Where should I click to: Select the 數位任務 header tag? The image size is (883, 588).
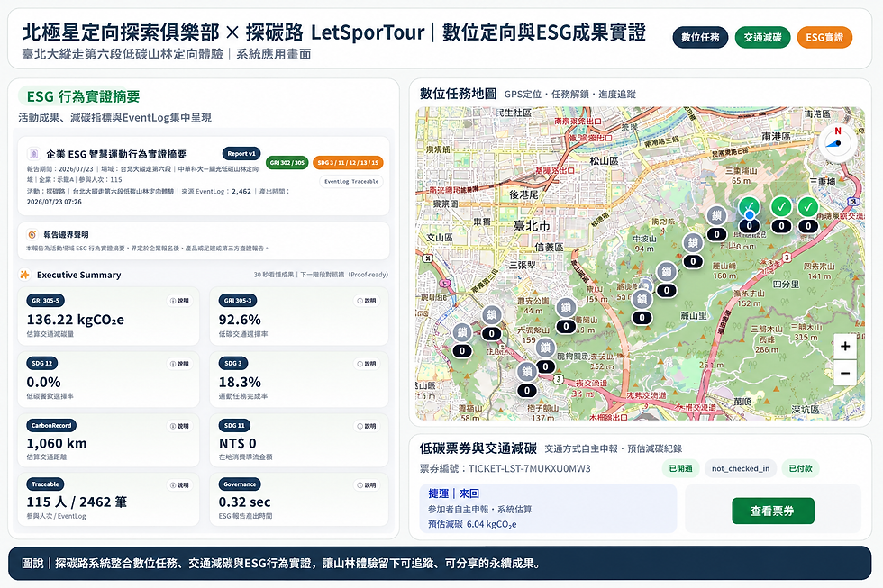[x=700, y=38]
